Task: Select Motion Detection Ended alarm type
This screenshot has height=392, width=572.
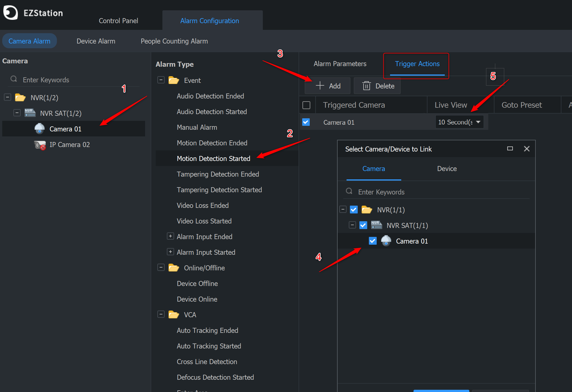Action: coord(212,143)
